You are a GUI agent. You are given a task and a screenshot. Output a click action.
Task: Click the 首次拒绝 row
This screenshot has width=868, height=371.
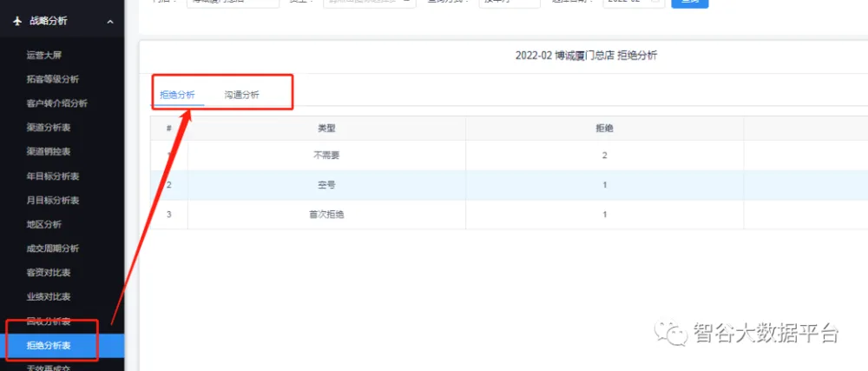click(326, 215)
